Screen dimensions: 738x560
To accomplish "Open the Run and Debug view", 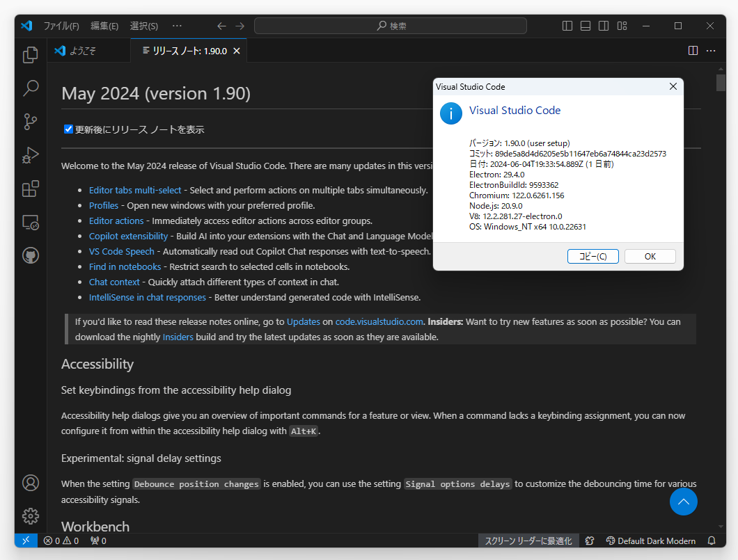I will coord(30,155).
